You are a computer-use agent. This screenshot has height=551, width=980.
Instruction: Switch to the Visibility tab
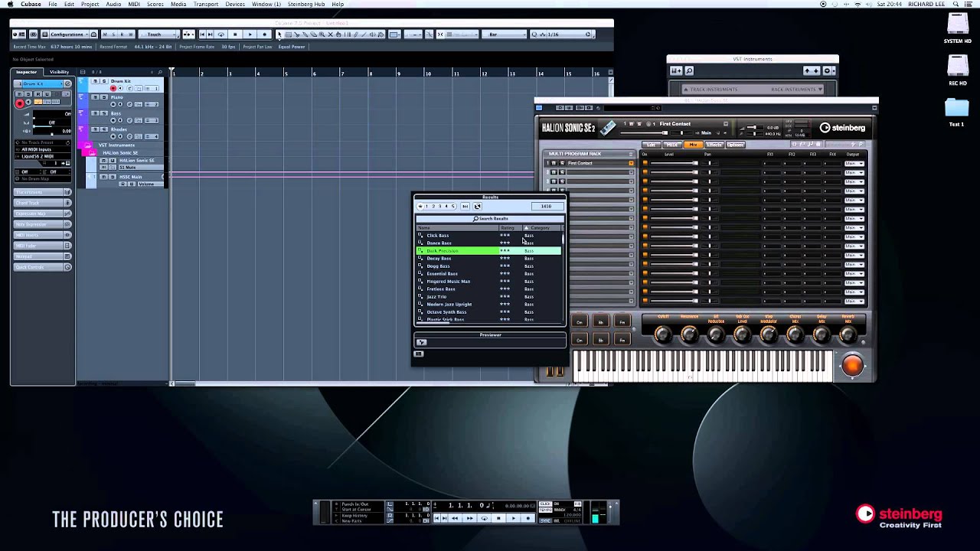(x=59, y=72)
